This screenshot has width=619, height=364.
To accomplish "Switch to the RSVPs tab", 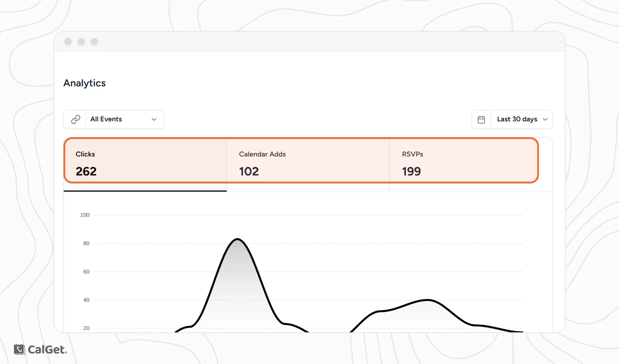I will [x=471, y=165].
